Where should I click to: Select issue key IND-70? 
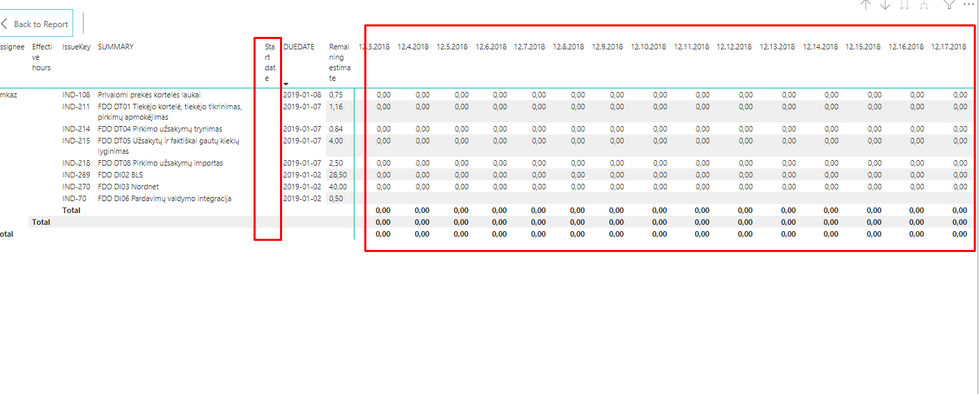point(74,198)
